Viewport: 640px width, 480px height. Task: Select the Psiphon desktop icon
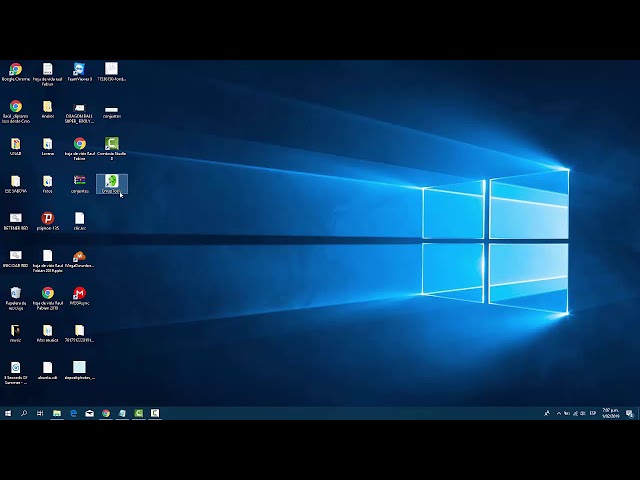pos(47,218)
